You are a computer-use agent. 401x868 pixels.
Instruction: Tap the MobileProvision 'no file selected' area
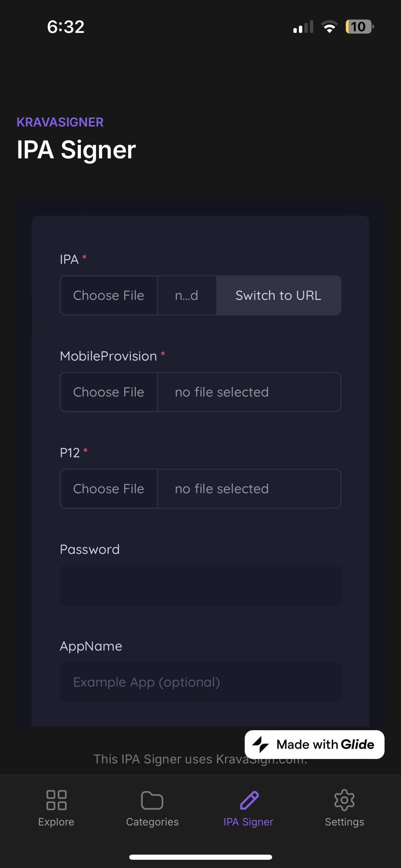(x=249, y=392)
